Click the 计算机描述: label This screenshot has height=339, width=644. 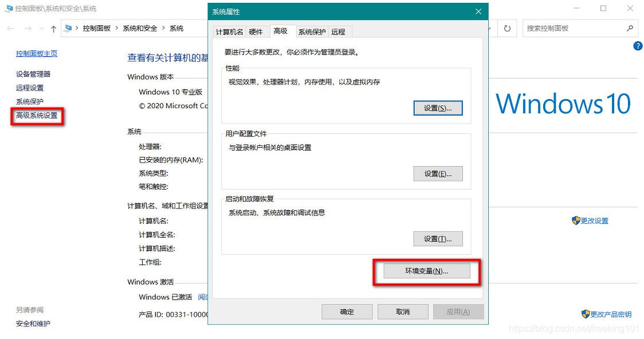tap(157, 249)
